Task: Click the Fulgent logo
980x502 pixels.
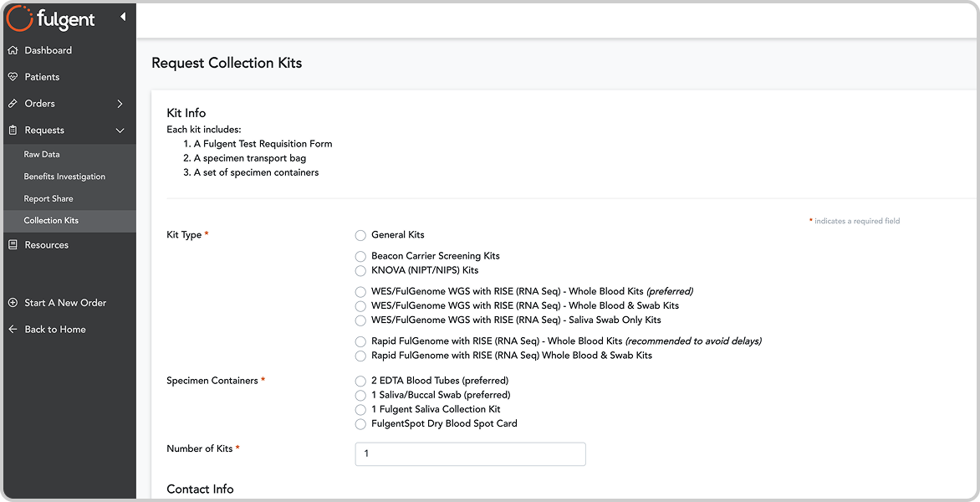Action: point(50,18)
